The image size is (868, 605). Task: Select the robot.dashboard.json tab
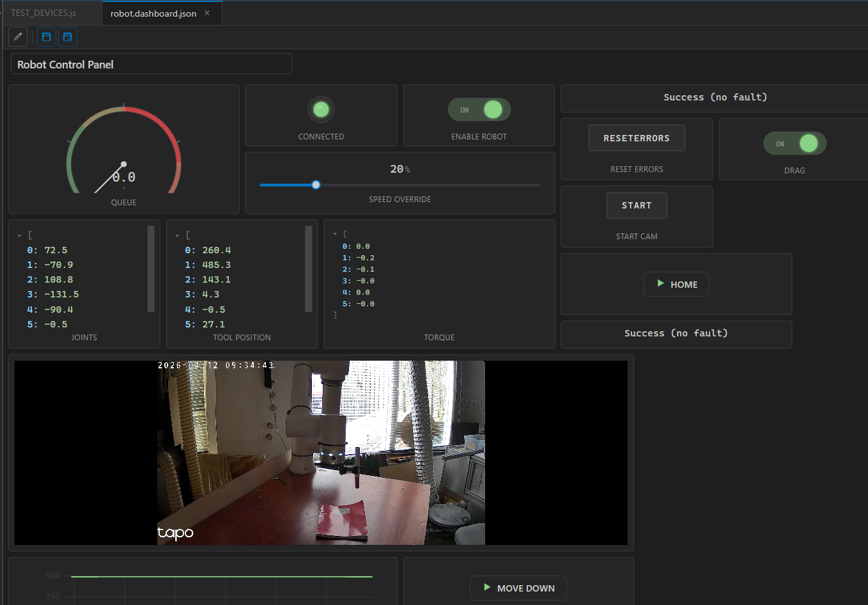point(153,12)
